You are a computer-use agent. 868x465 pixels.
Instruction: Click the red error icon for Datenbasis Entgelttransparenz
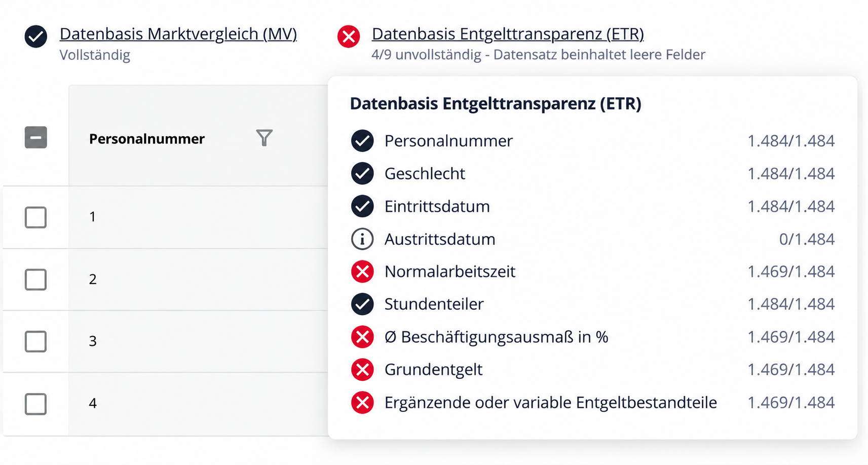pyautogui.click(x=349, y=36)
